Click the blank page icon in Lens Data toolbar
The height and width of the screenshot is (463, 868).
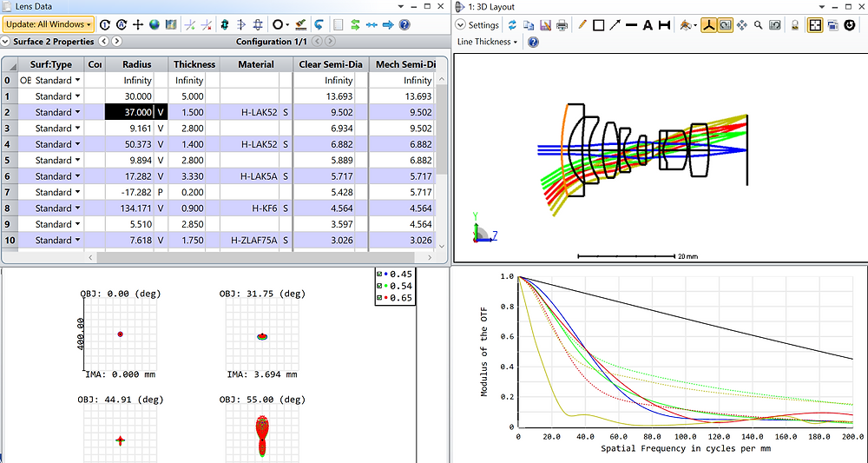(x=339, y=24)
